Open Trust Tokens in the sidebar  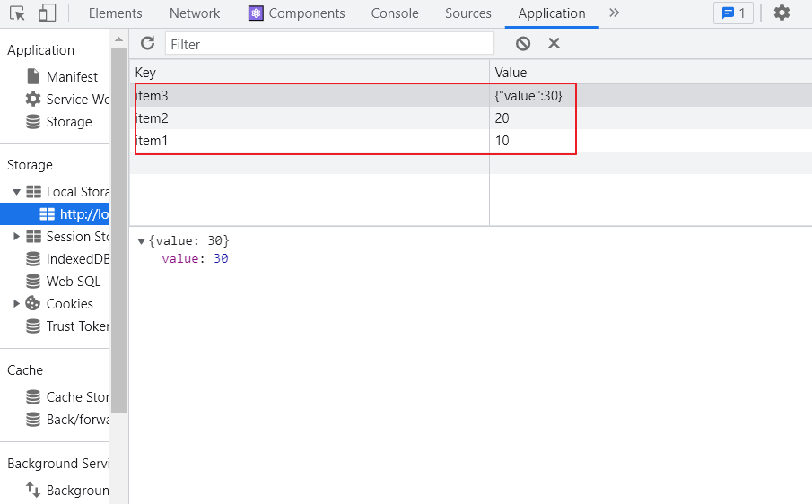pyautogui.click(x=67, y=326)
